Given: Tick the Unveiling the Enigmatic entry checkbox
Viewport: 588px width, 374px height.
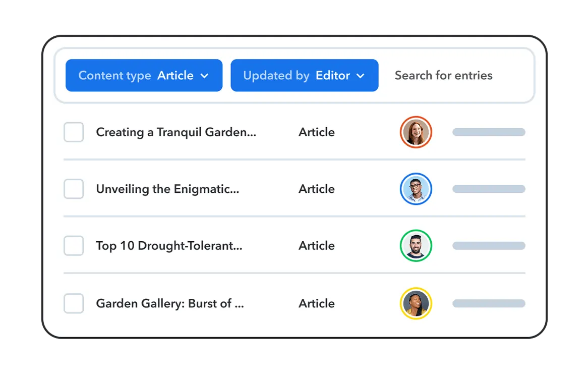Looking at the screenshot, I should (74, 189).
